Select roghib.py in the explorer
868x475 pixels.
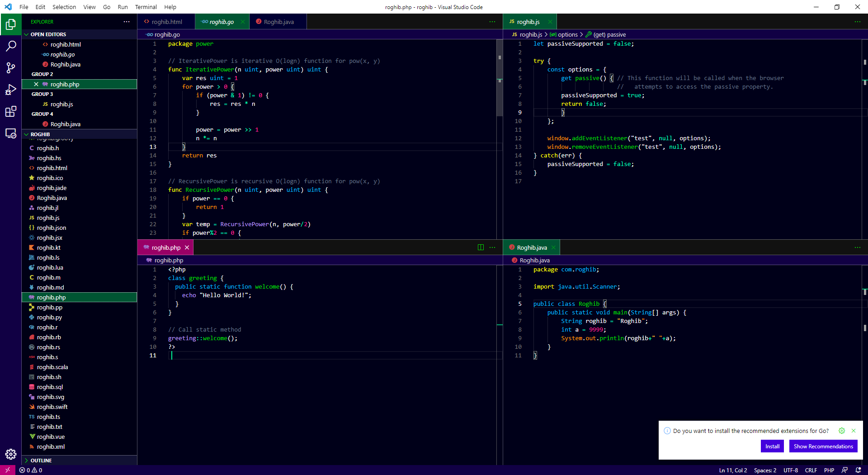tap(50, 317)
